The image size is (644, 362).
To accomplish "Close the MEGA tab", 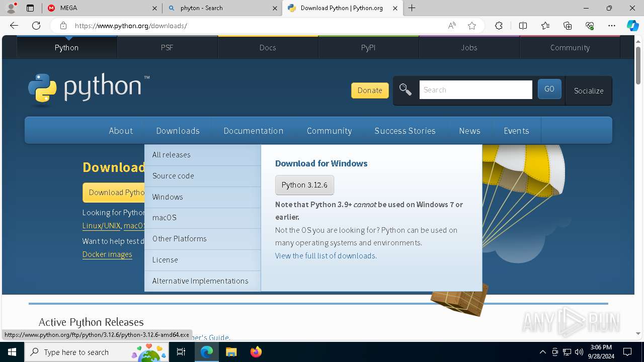I will click(155, 8).
